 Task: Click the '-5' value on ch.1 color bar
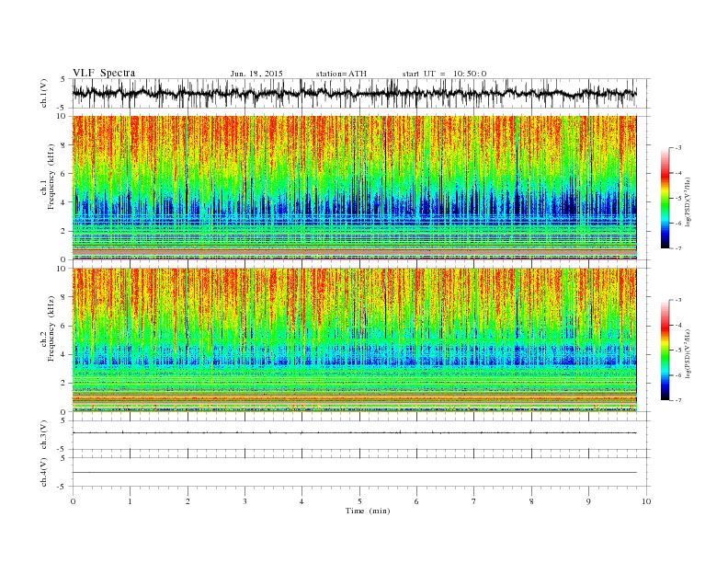(678, 199)
